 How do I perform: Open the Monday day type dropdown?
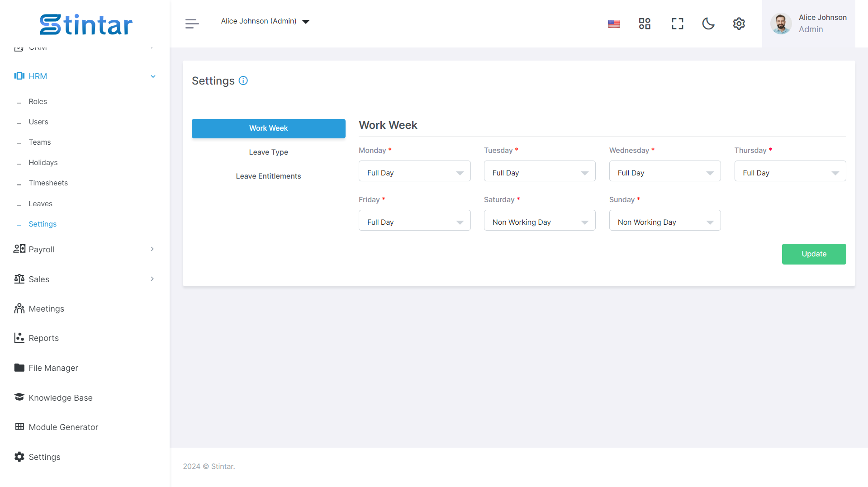tap(414, 171)
